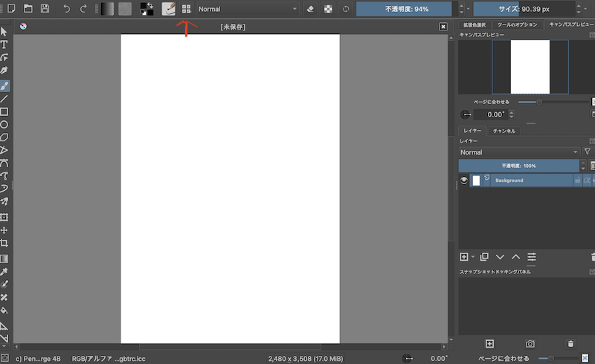Choose the Ellipse shape tool

pos(4,125)
